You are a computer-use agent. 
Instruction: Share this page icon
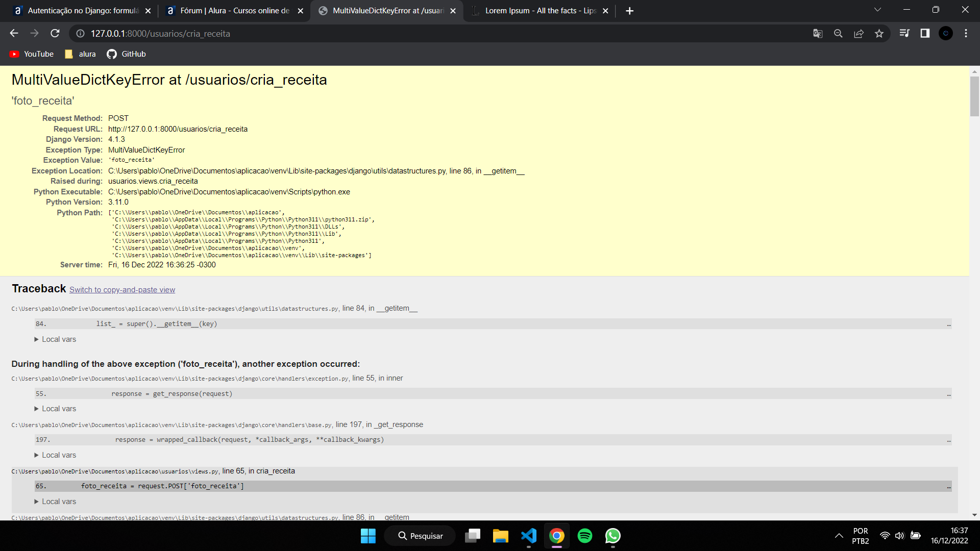[859, 34]
